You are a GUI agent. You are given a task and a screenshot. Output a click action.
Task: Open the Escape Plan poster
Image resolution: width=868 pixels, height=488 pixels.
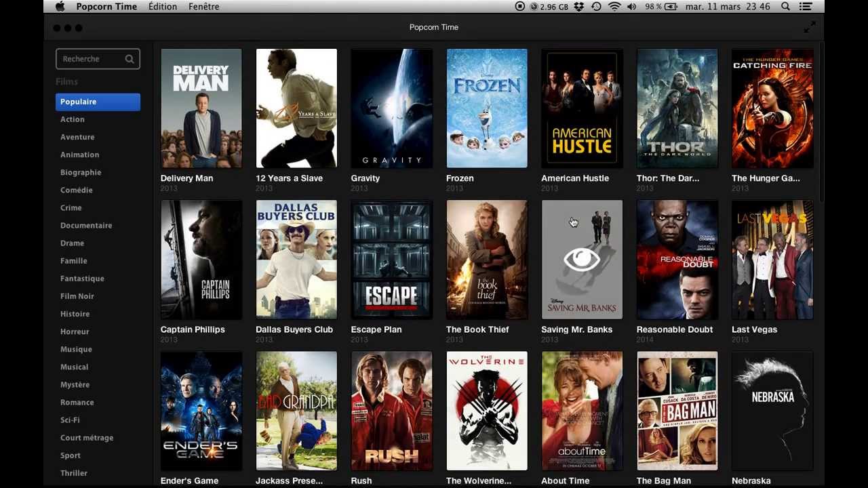(x=391, y=260)
